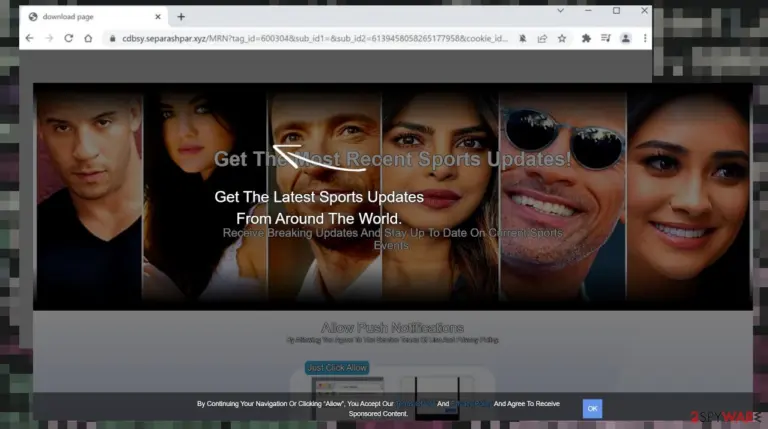
Task: Click the bald man photo panel
Action: pyautogui.click(x=89, y=196)
